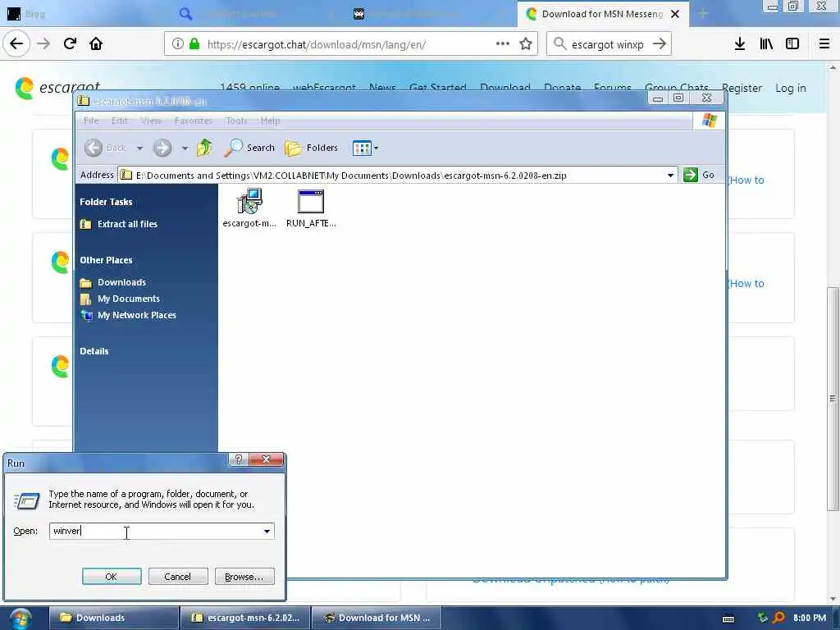Viewport: 840px width, 630px height.
Task: Switch to escargot-msn-6.2.02 taskbar button
Action: [245, 618]
